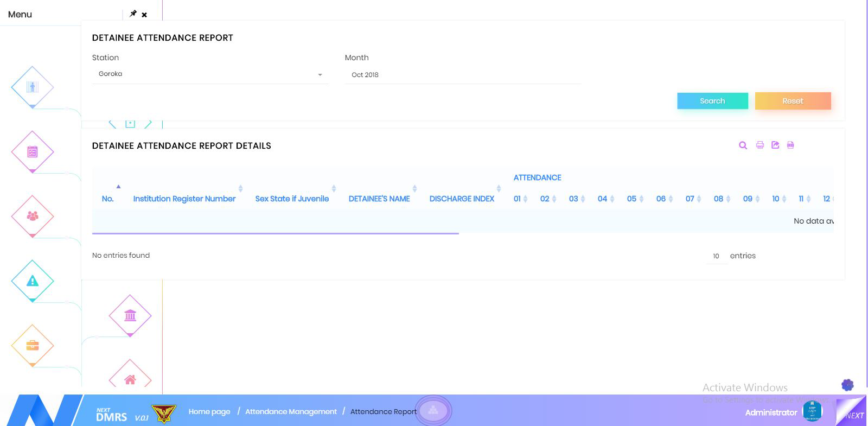Sort by Institution Register Number column
This screenshot has width=868, height=426.
(x=184, y=199)
